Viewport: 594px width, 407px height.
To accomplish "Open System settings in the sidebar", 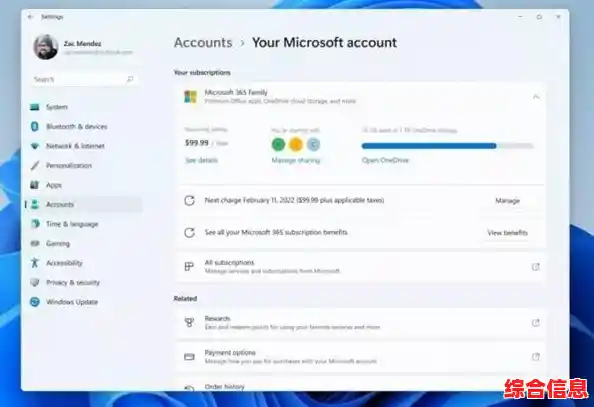I will point(84,107).
